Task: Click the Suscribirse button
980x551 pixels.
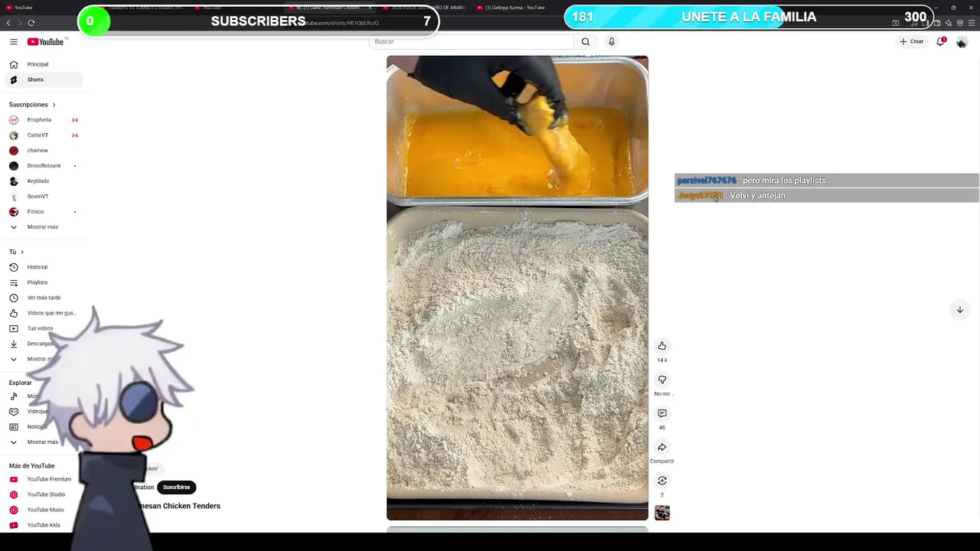Action: (176, 487)
